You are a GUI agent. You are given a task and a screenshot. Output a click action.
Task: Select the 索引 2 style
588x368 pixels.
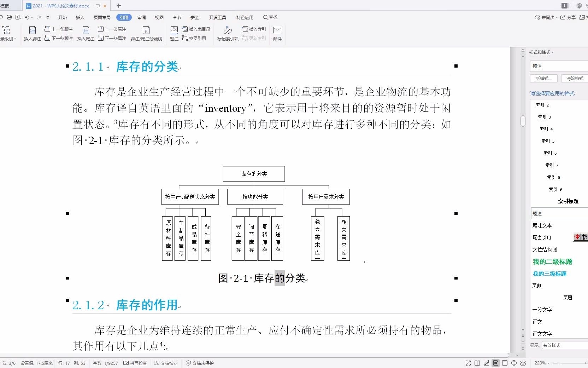[542, 105]
